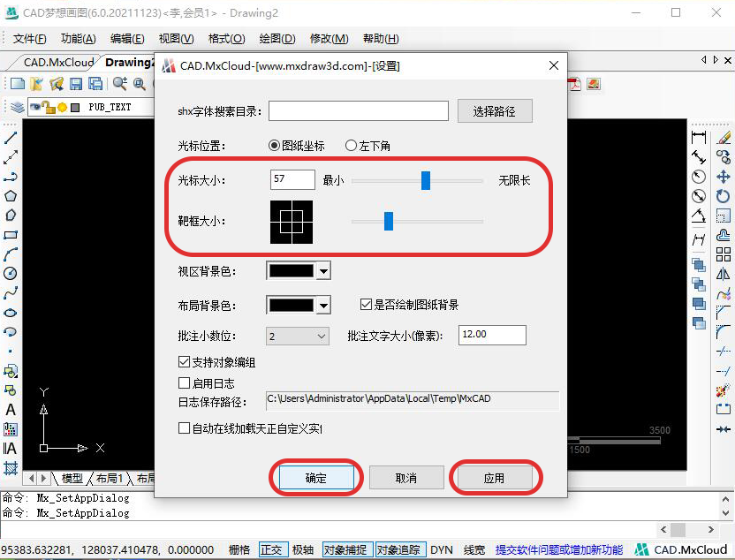Click 提交软件问题或增加新功能 link

558,549
